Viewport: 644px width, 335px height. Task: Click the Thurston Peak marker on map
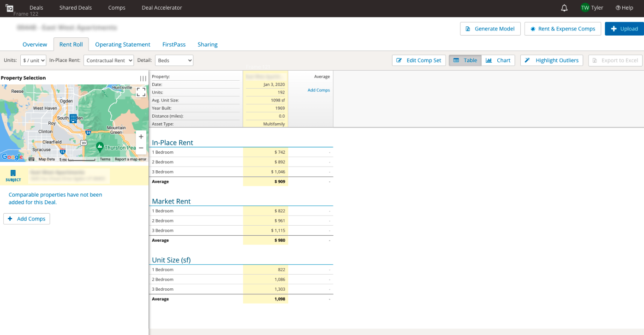tap(100, 147)
